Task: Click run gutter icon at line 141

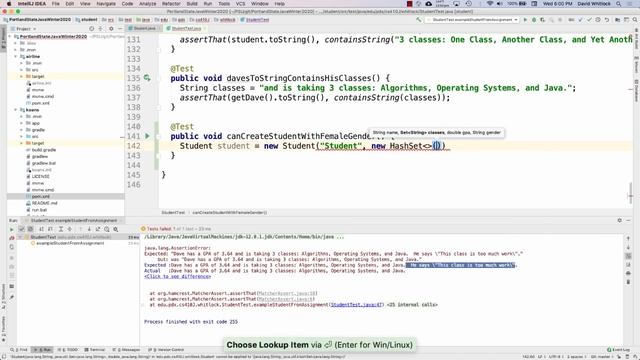Action: [x=147, y=136]
